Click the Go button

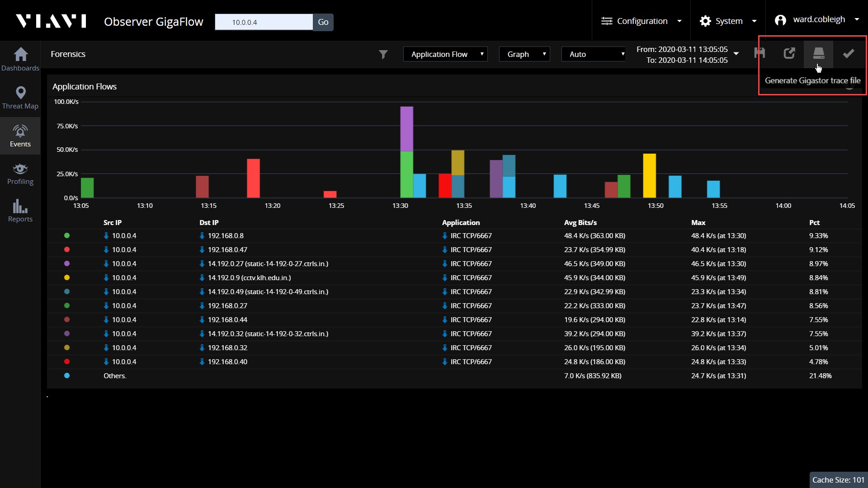pos(323,22)
